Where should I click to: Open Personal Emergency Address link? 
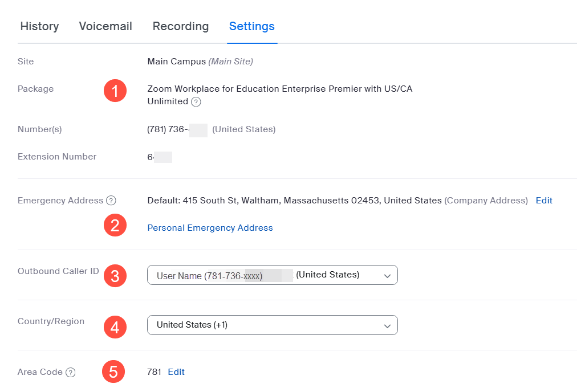(x=210, y=227)
